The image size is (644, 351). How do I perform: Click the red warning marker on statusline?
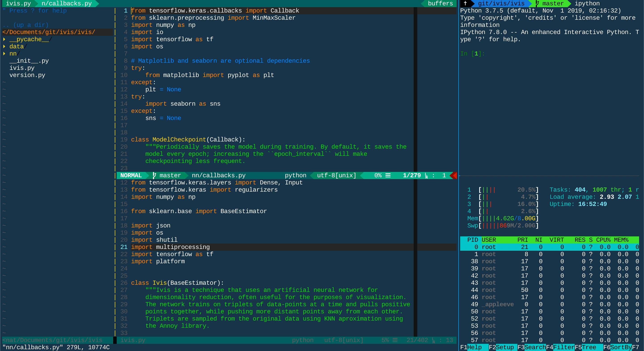click(x=453, y=175)
